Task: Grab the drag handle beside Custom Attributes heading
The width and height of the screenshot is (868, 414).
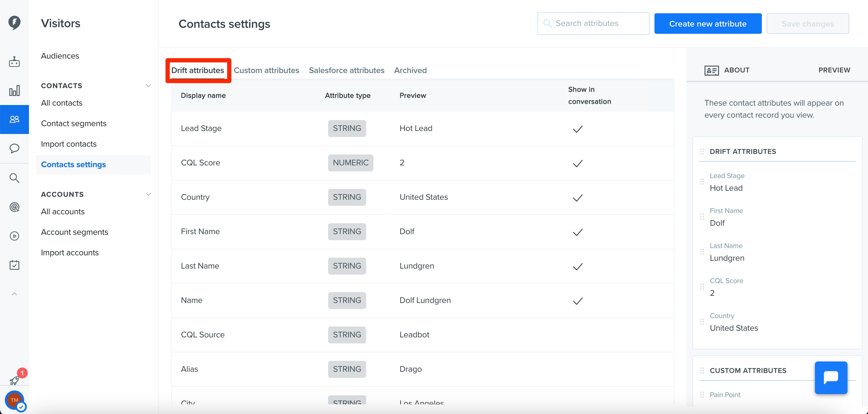Action: click(x=702, y=371)
